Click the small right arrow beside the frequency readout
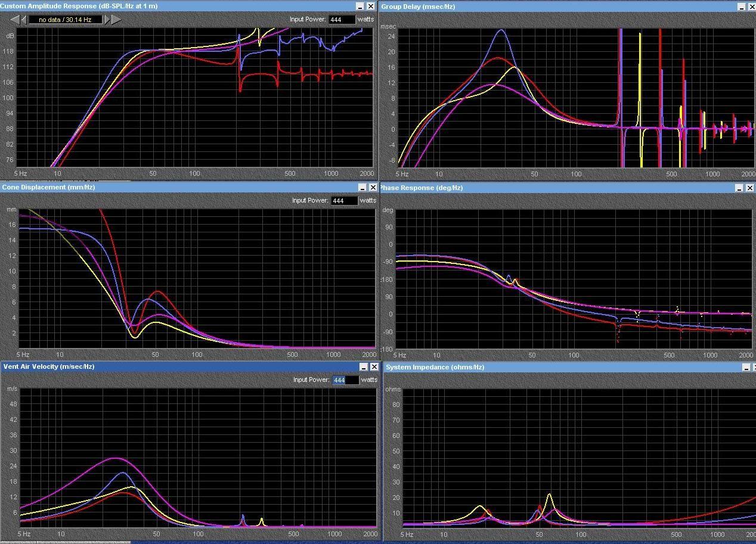This screenshot has width=756, height=544. 107,20
